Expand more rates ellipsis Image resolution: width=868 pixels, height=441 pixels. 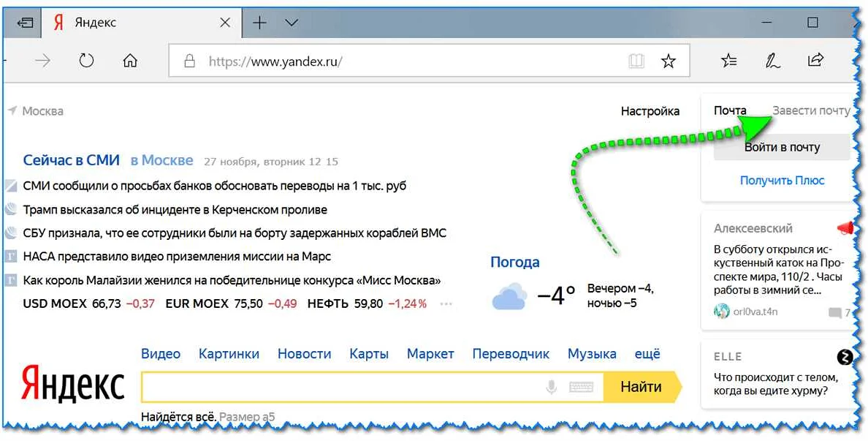click(446, 304)
